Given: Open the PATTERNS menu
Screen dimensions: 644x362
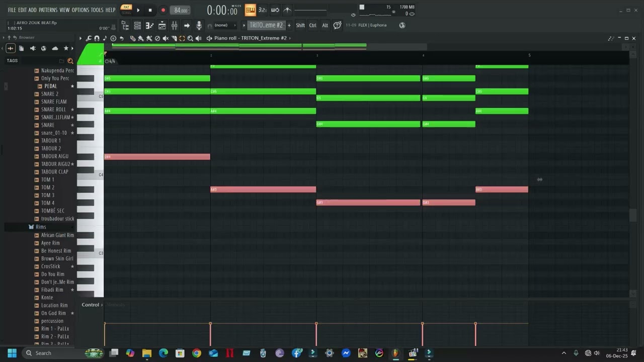Looking at the screenshot, I should 48,10.
